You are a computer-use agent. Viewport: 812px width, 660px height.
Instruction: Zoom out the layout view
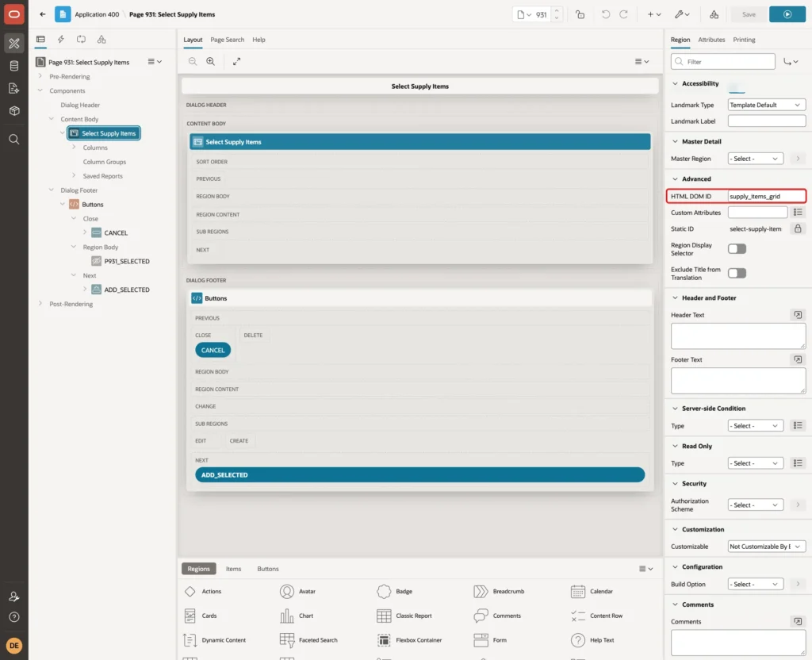click(193, 61)
